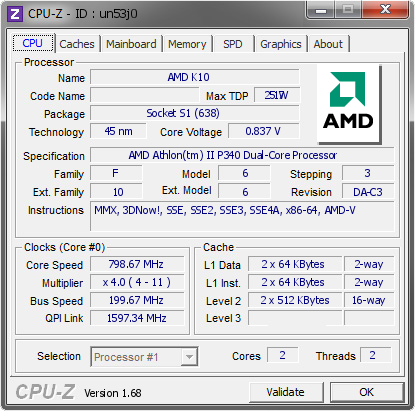
Task: Minimize the CPU-Z window
Action: coord(321,10)
